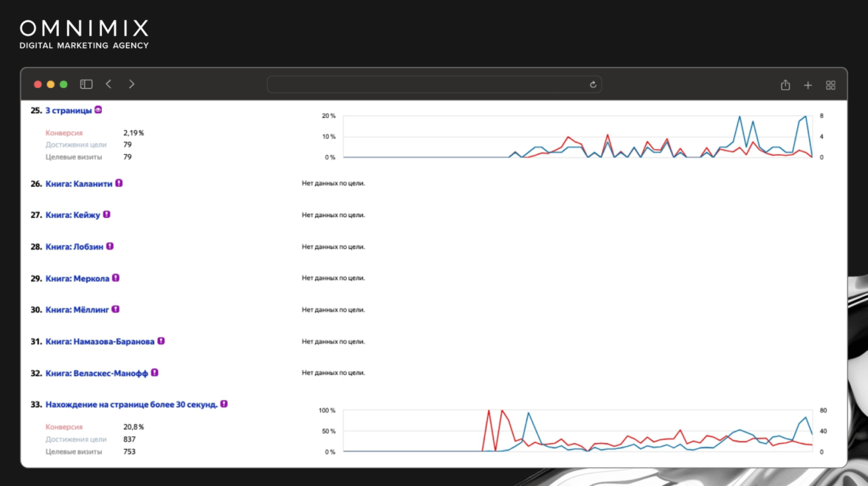The height and width of the screenshot is (486, 868).
Task: Click badge next to «Нахождение на странице более 30 секунд»
Action: pyautogui.click(x=224, y=404)
